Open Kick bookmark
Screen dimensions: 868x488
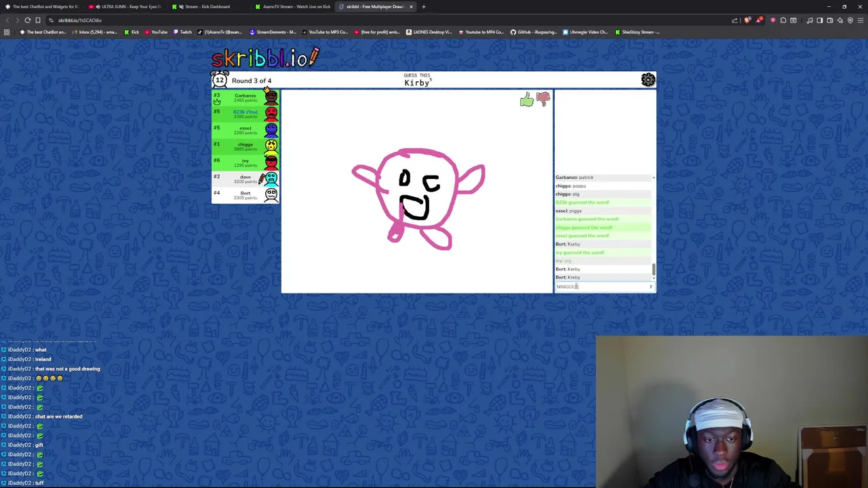point(131,32)
